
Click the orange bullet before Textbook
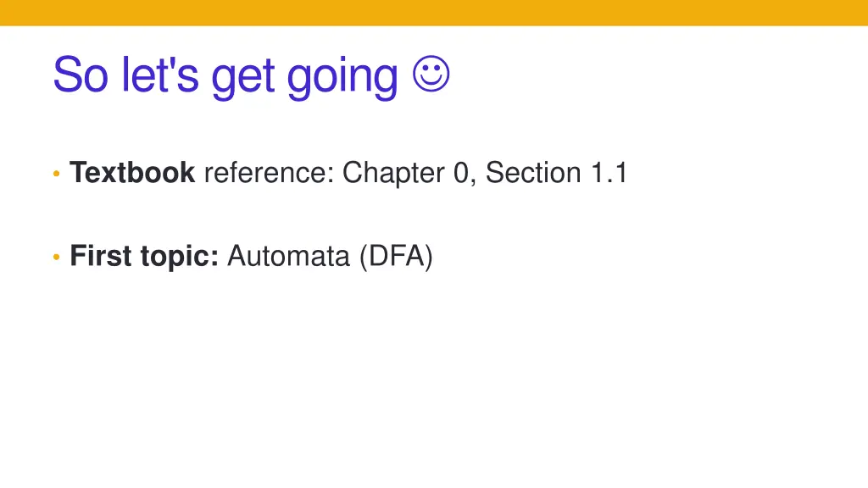pos(56,174)
